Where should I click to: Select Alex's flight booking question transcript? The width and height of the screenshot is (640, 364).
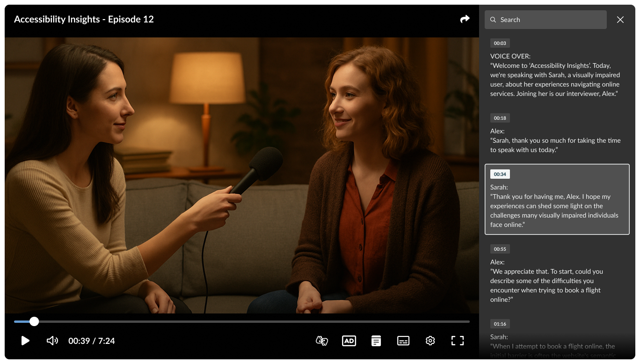[546, 285]
